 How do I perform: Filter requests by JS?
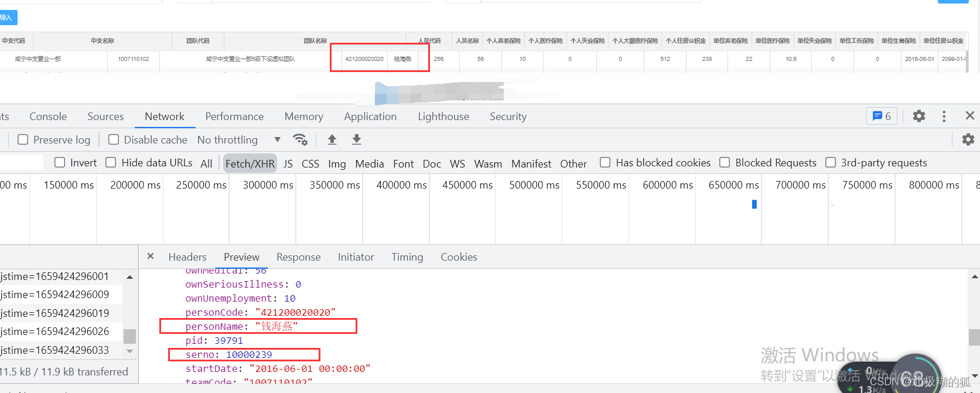click(x=288, y=163)
